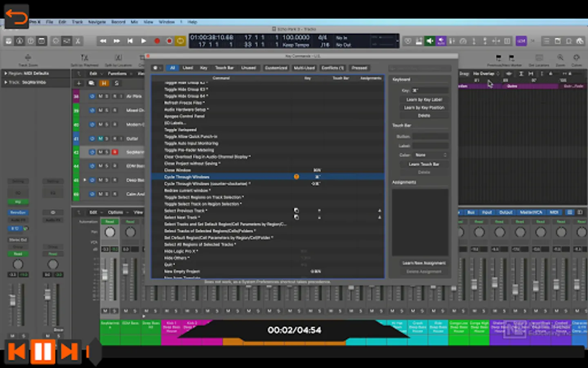Click the Play button in Logic's transport

(143, 41)
